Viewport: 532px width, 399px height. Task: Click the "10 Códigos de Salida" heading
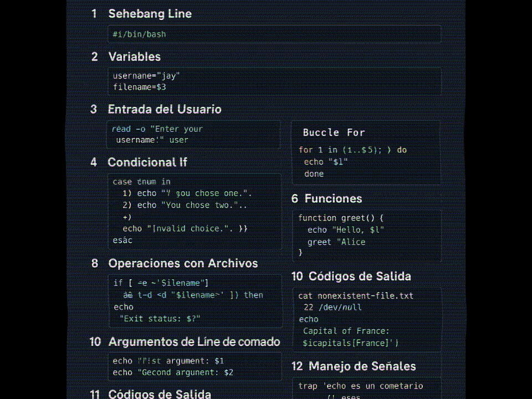(359, 276)
